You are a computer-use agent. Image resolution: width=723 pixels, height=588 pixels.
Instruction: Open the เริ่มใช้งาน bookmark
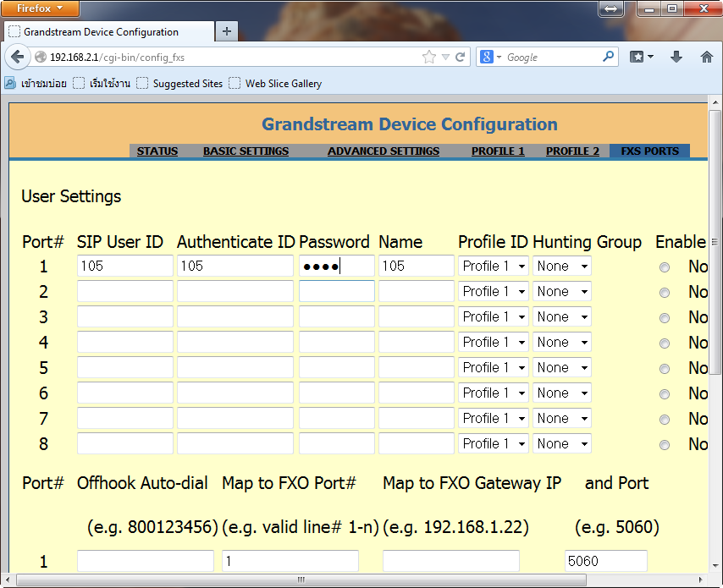point(102,84)
